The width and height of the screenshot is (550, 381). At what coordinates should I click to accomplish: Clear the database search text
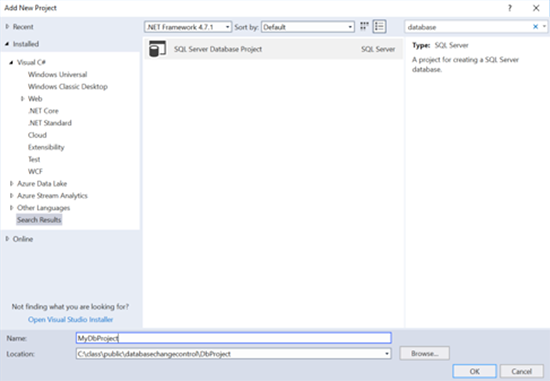(535, 27)
